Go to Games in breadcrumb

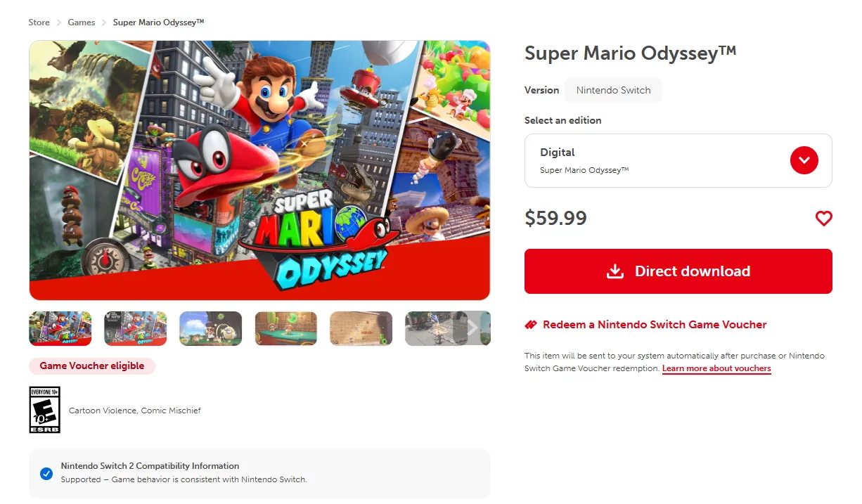tap(82, 22)
